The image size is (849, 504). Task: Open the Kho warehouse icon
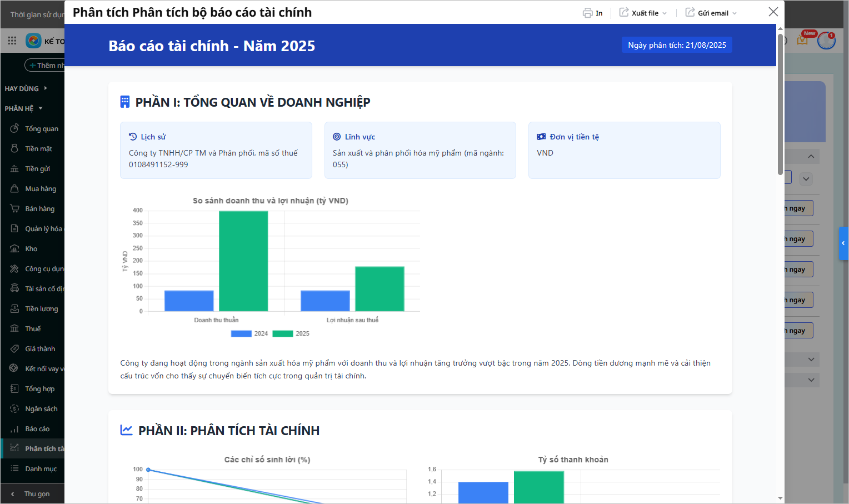[15, 248]
